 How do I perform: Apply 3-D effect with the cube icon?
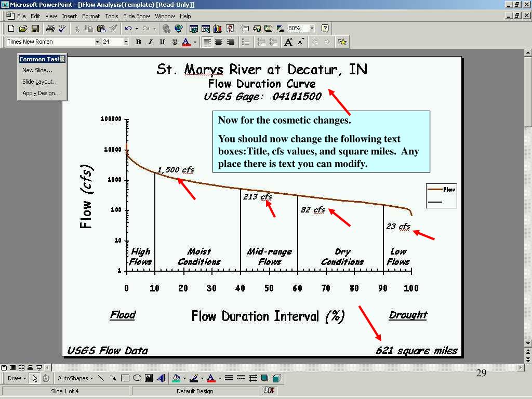(x=277, y=378)
